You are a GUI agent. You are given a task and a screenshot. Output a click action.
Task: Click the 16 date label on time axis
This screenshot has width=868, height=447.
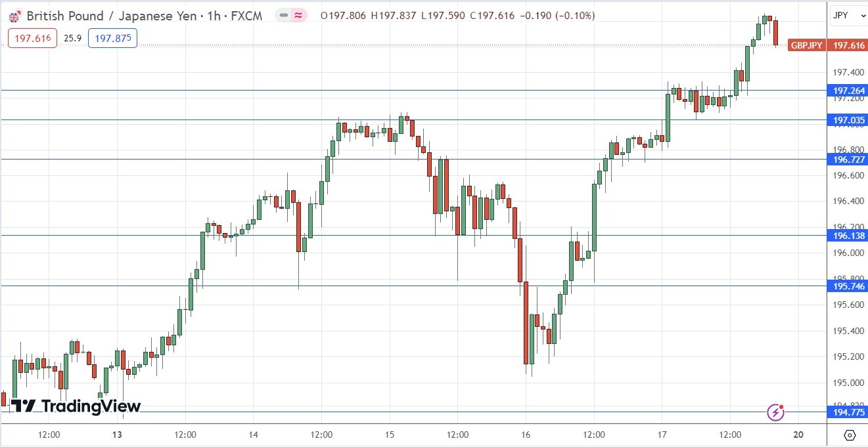pos(526,435)
